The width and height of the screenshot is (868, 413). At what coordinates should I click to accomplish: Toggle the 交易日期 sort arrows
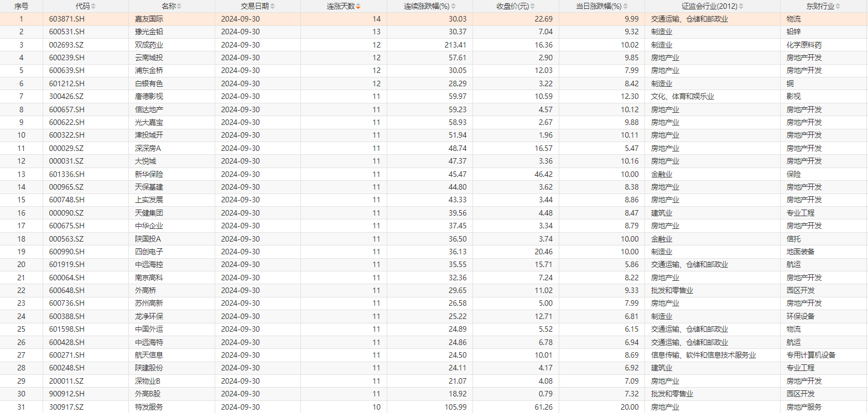[272, 6]
